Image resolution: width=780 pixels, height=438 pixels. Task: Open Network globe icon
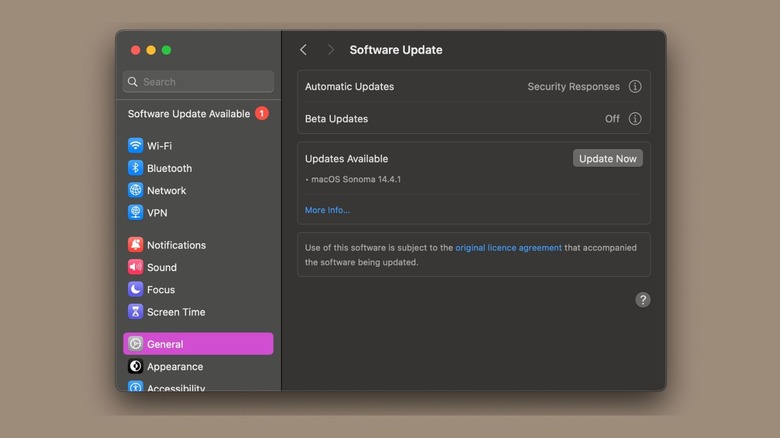coord(135,190)
